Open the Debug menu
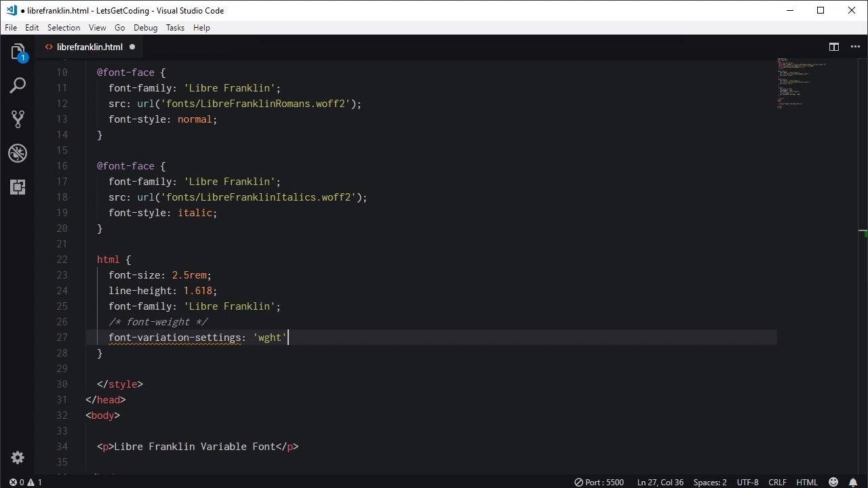 coord(145,28)
